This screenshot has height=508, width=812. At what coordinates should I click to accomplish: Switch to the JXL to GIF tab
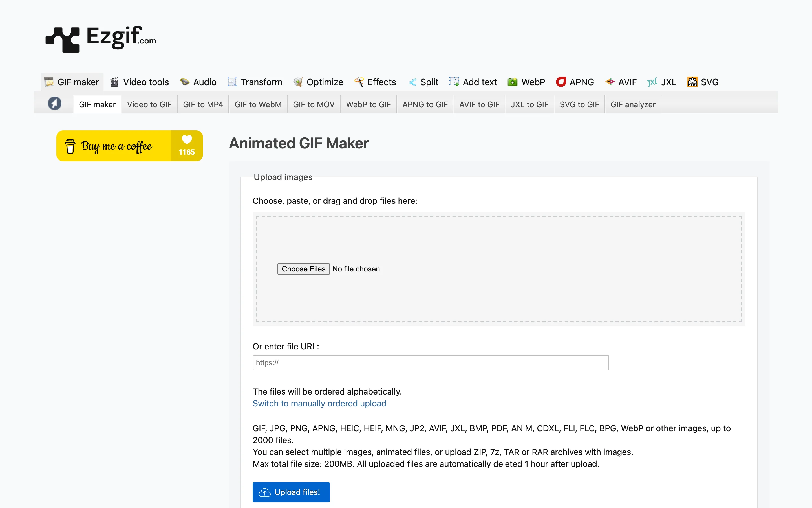coord(529,104)
